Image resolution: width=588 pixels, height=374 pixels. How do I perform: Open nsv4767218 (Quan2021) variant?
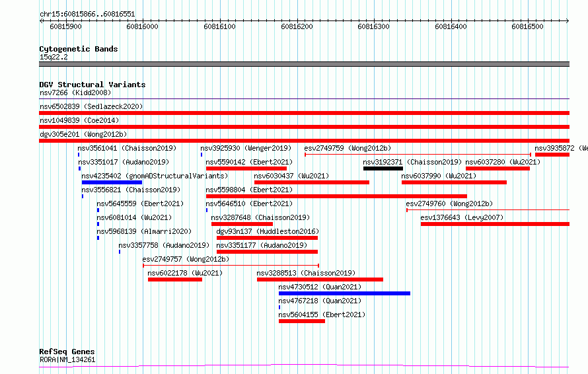[320, 301]
